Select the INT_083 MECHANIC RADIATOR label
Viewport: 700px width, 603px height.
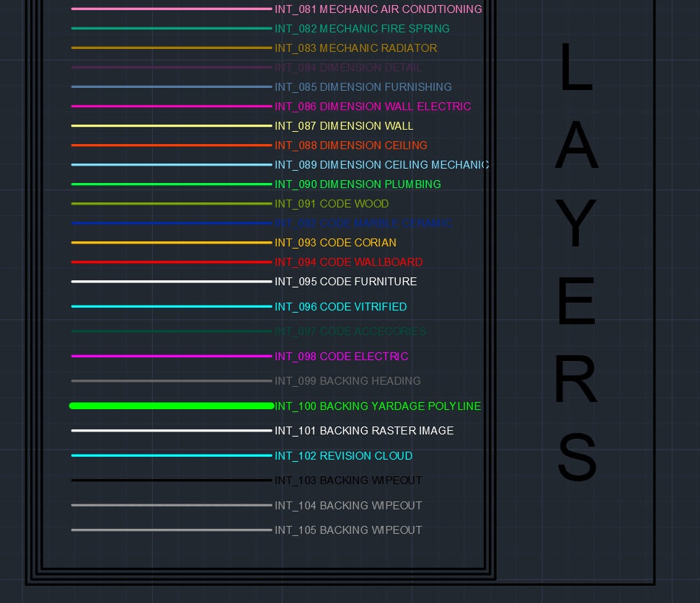[x=355, y=48]
